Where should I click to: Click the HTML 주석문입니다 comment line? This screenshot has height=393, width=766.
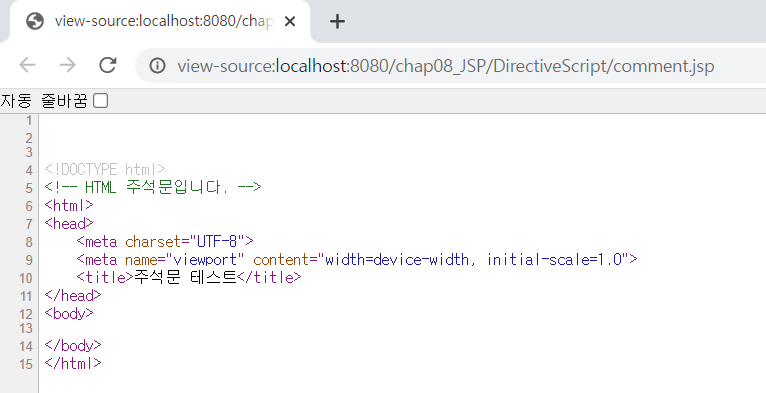[153, 187]
